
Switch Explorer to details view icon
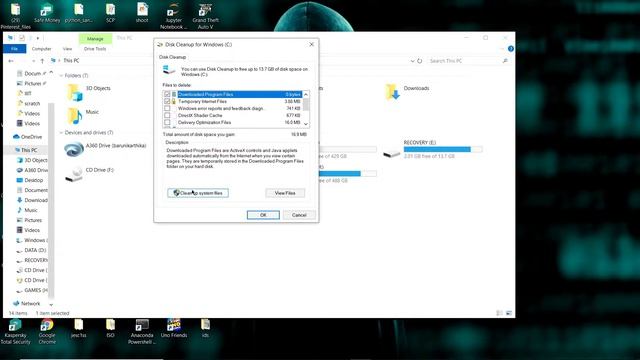tap(499, 313)
